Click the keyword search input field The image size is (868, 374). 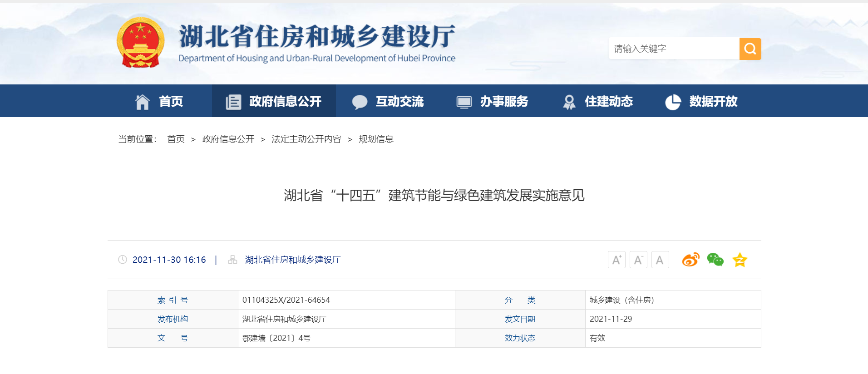[674, 49]
